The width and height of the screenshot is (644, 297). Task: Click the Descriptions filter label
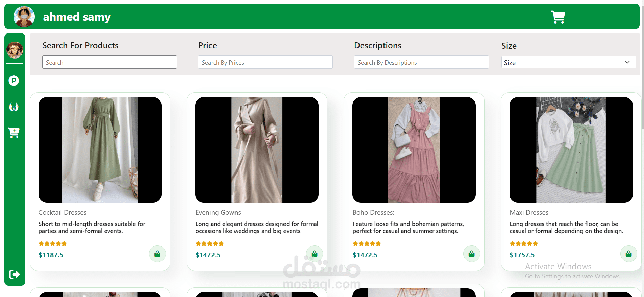(x=378, y=46)
